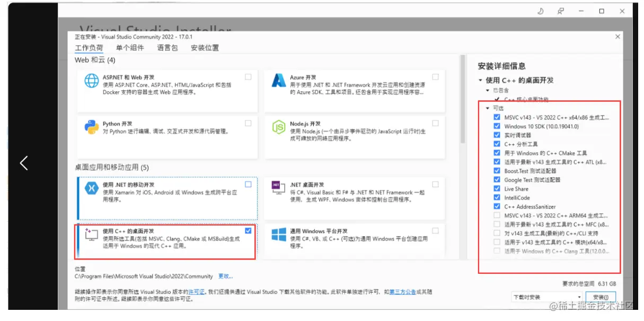The image size is (644, 321).
Task: Click the C++ desktop development monitor icon
Action: (x=92, y=235)
